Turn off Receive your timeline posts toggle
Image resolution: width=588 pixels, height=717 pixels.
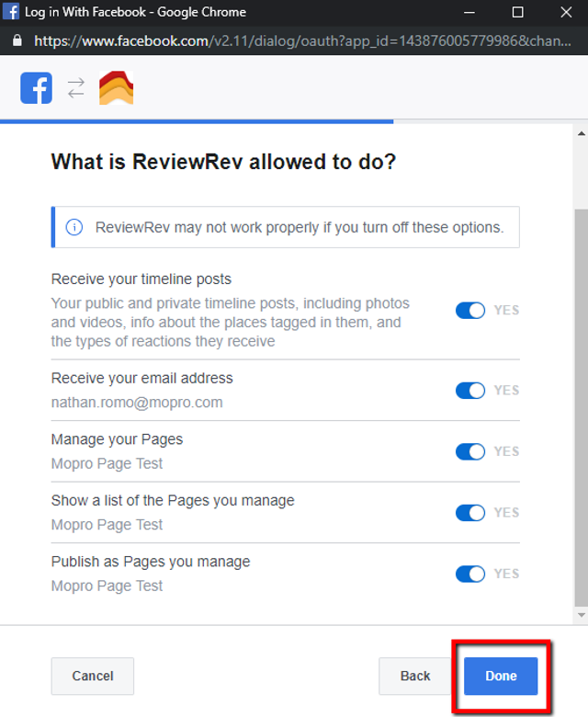pos(470,311)
